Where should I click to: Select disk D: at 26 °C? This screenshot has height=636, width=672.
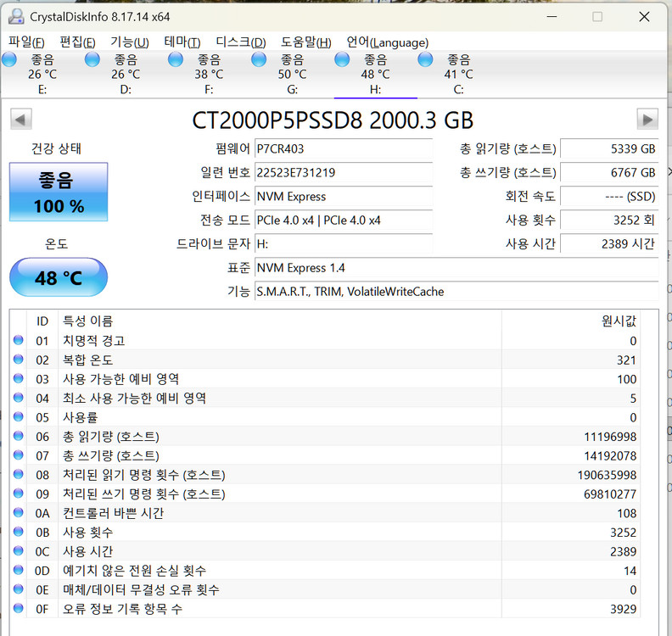tap(125, 74)
